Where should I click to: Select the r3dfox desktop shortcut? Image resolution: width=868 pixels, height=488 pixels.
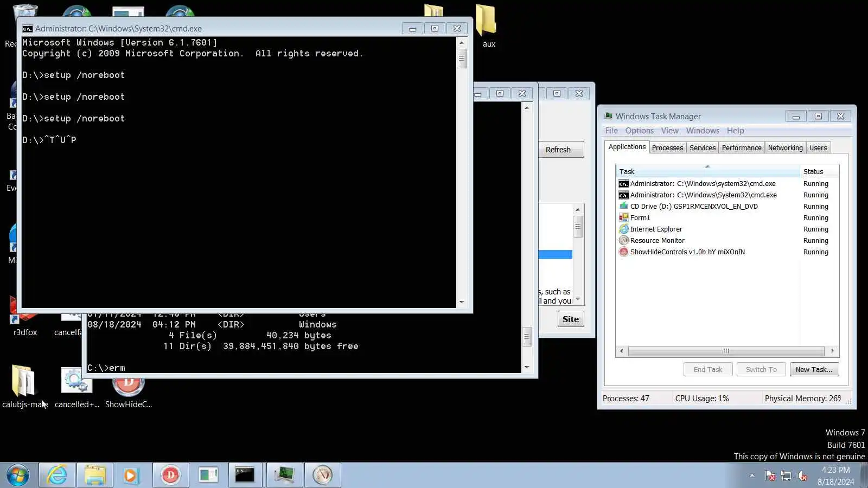pyautogui.click(x=25, y=318)
